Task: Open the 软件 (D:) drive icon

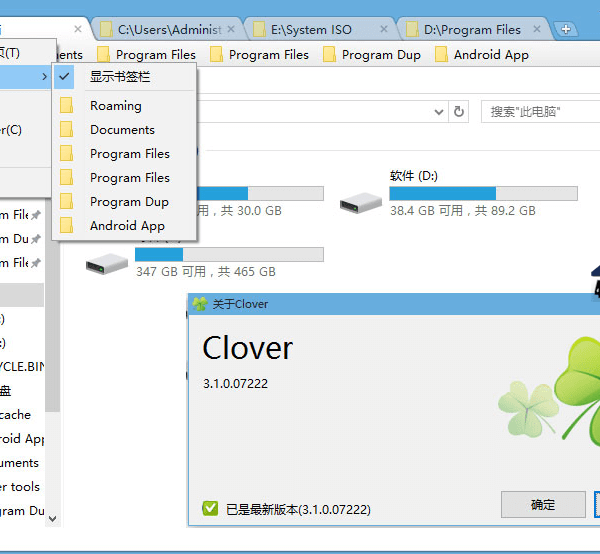Action: (x=360, y=203)
